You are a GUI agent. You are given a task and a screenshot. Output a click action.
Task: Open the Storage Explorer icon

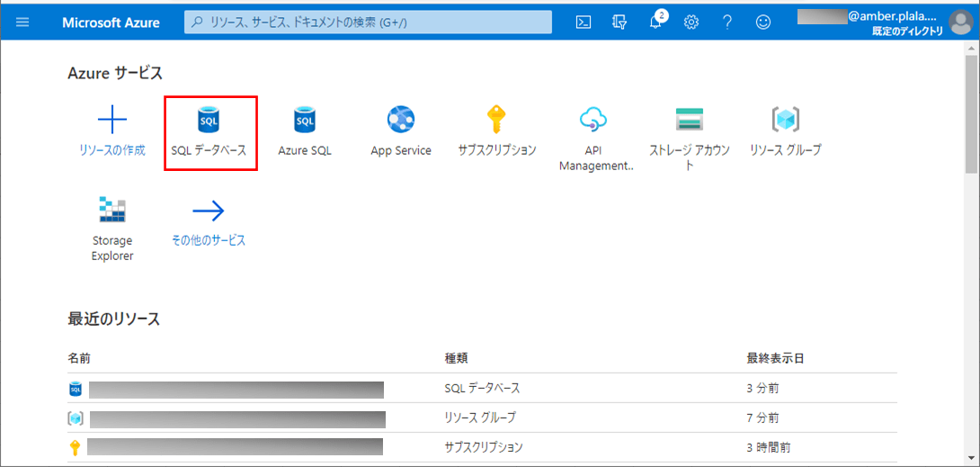pyautogui.click(x=112, y=210)
